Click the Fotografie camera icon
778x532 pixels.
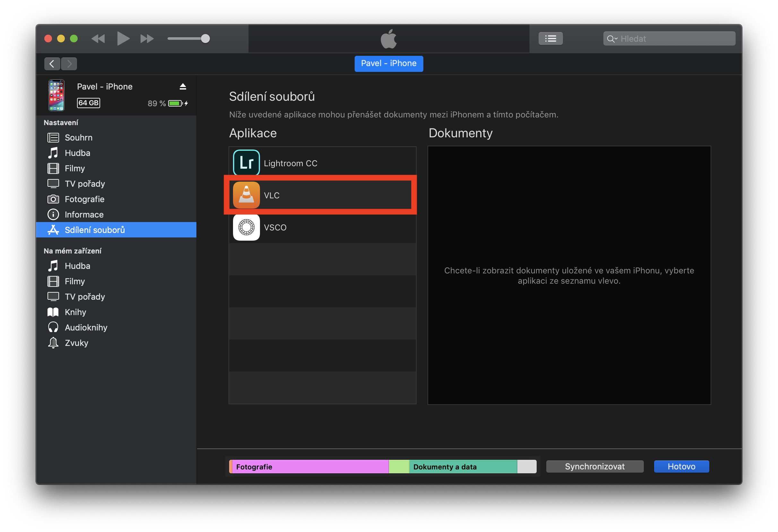53,199
